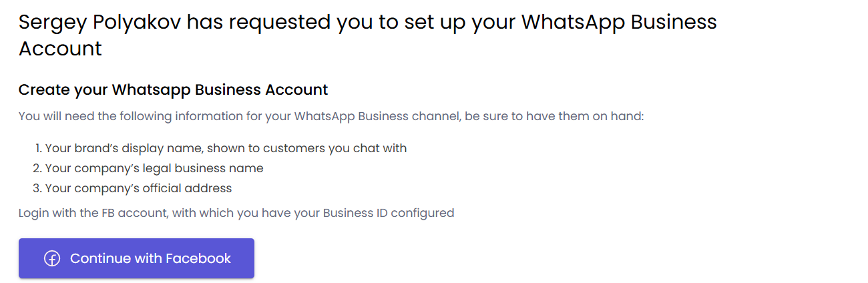Click the Facebook logo icon in button
This screenshot has height=283, width=868.
[x=52, y=258]
